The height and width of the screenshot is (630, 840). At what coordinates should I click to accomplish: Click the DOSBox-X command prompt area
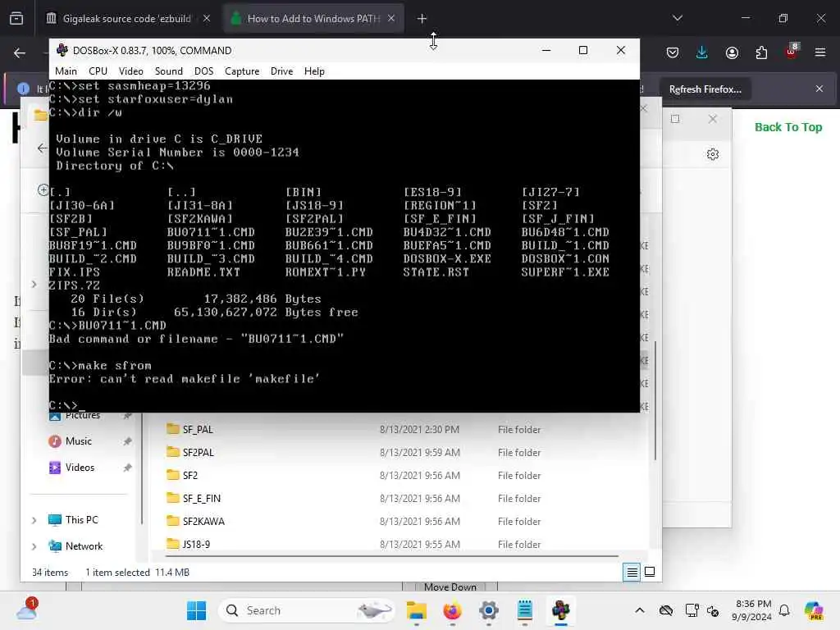point(344,245)
